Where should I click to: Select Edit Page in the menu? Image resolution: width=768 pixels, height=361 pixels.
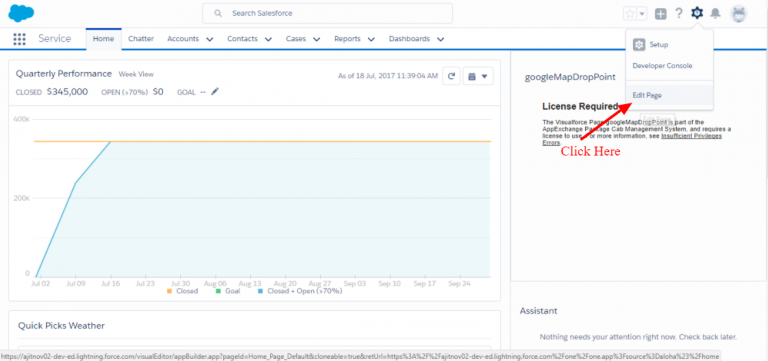[x=669, y=96]
